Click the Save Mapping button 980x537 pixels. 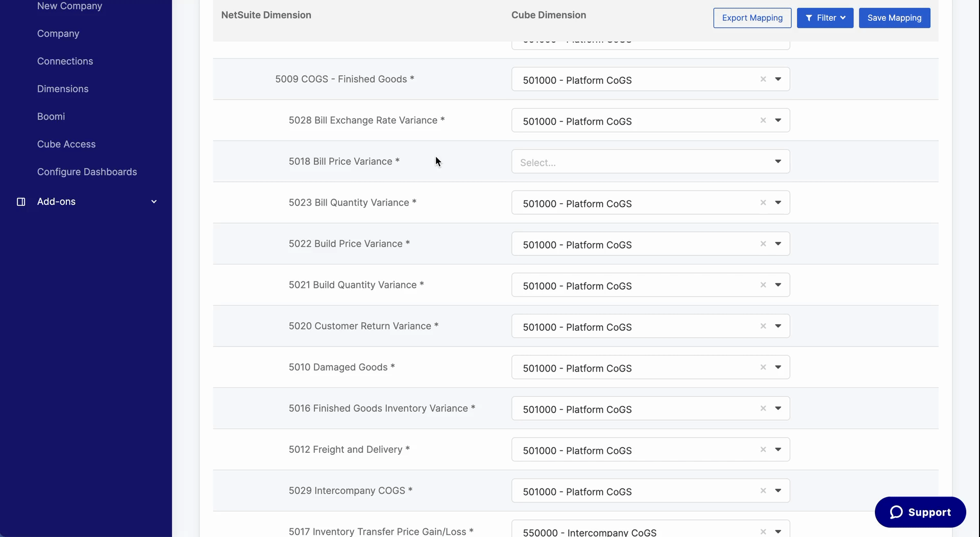coord(894,18)
